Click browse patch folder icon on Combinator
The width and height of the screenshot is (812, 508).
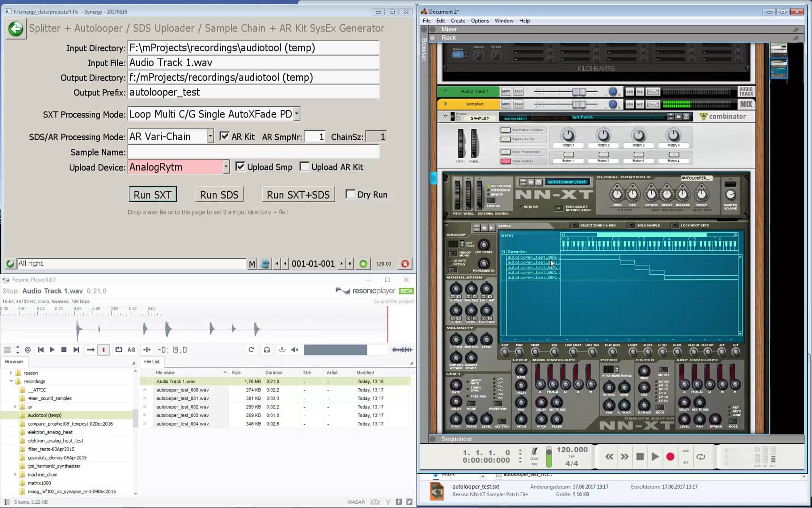pyautogui.click(x=679, y=116)
